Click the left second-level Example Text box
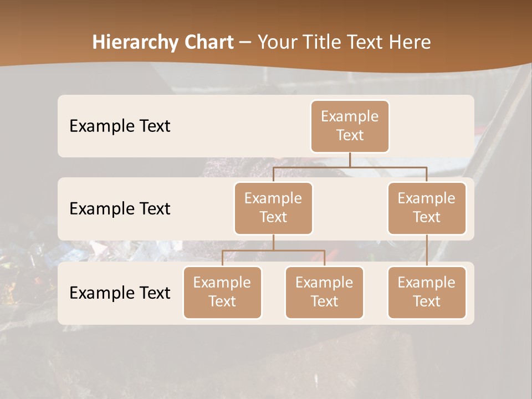 273,208
